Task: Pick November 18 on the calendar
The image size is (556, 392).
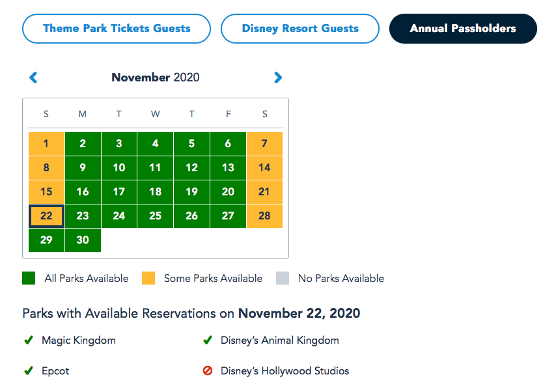Action: (x=155, y=192)
